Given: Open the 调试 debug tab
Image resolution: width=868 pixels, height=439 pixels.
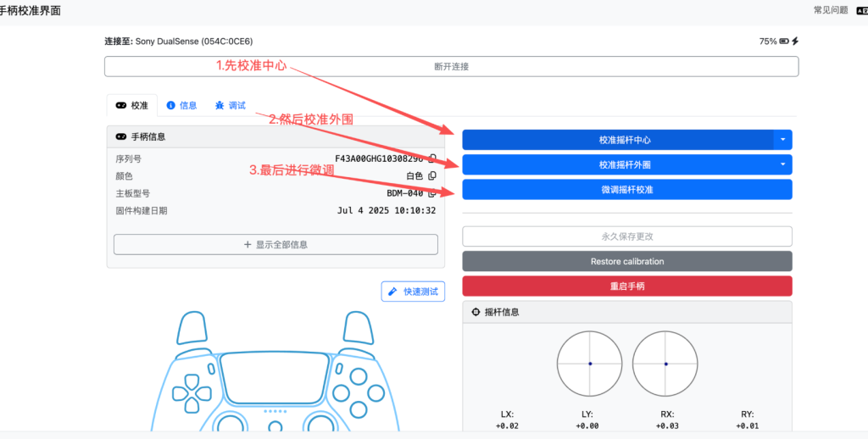Looking at the screenshot, I should [231, 105].
